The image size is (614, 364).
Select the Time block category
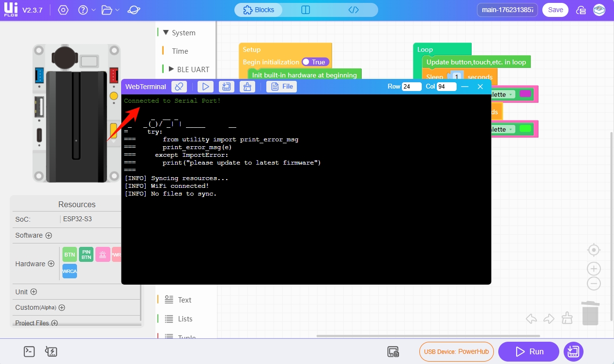[180, 51]
